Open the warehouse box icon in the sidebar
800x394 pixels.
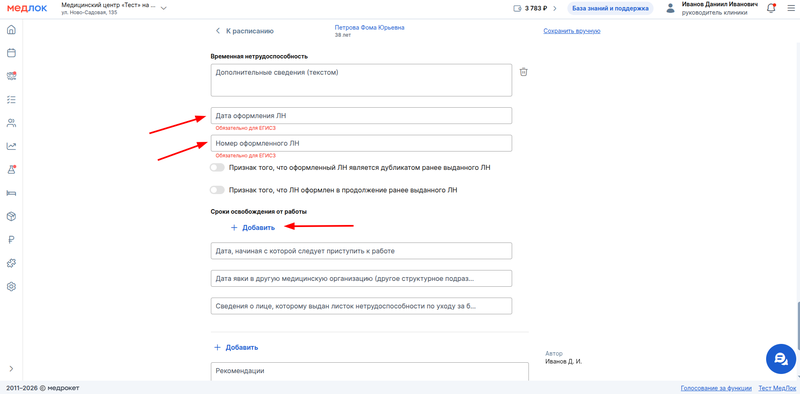[11, 216]
